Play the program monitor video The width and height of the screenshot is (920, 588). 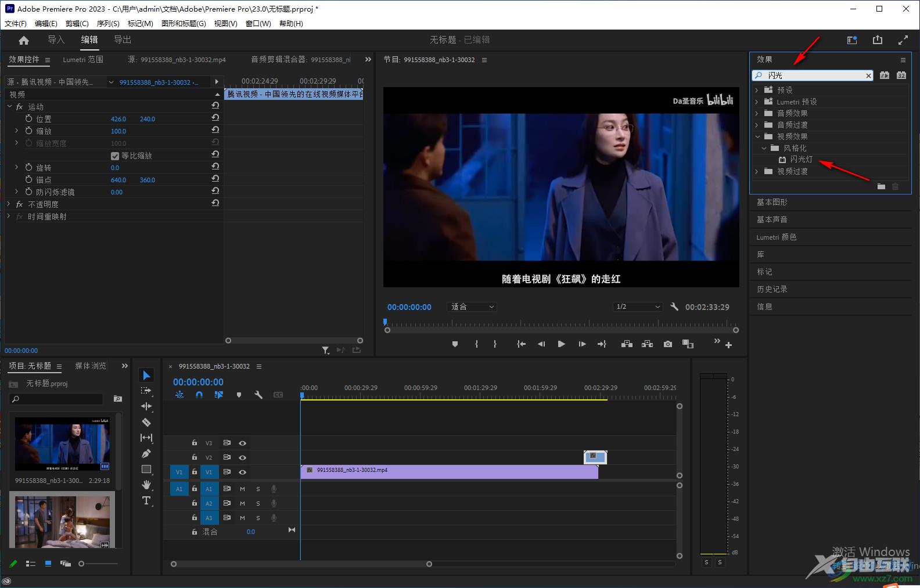[561, 344]
